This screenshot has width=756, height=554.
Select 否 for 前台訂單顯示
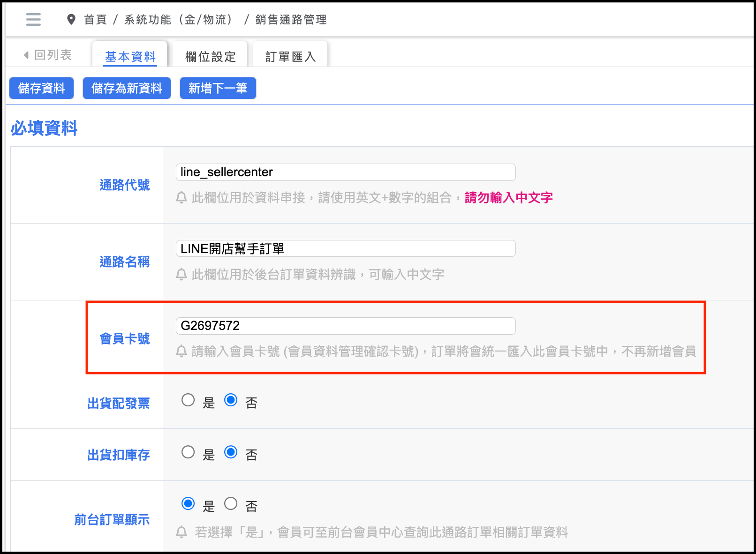point(231,504)
